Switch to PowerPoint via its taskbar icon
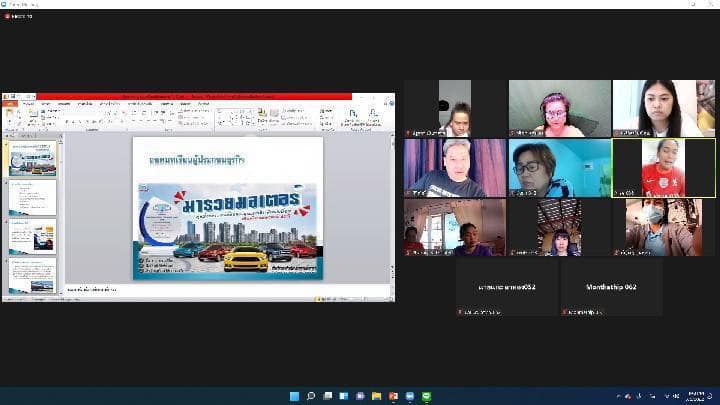 (x=392, y=396)
